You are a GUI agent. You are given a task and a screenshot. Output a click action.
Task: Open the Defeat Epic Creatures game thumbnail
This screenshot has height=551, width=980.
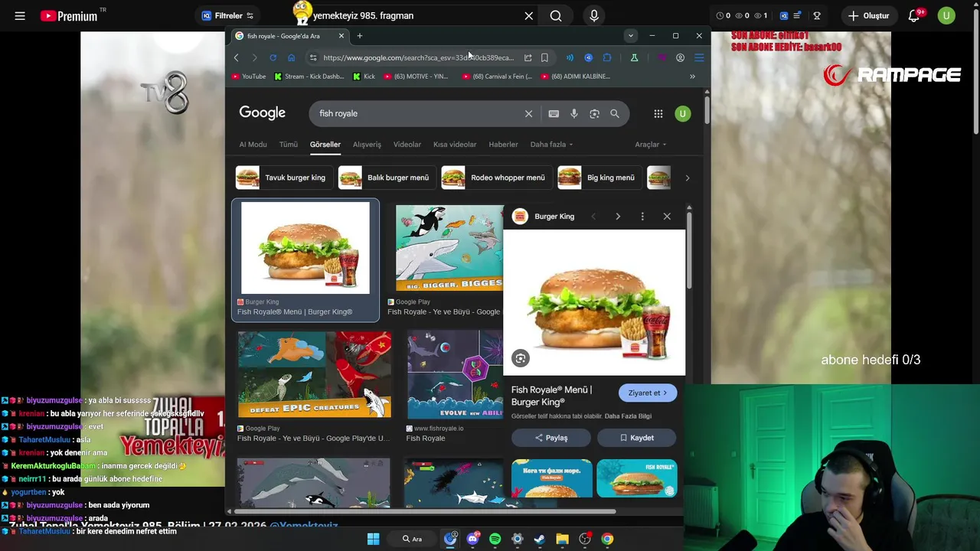point(314,374)
